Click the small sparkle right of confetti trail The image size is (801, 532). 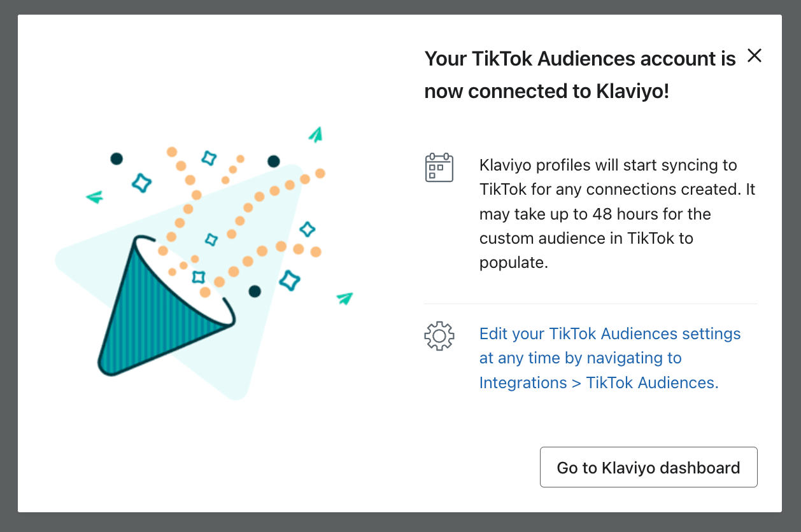click(308, 229)
